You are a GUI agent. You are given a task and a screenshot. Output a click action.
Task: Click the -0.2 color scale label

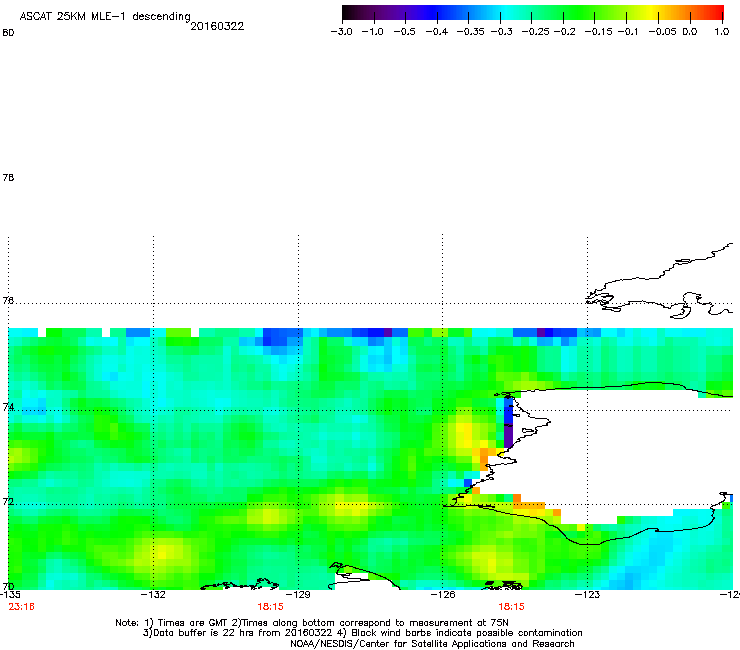(x=564, y=32)
